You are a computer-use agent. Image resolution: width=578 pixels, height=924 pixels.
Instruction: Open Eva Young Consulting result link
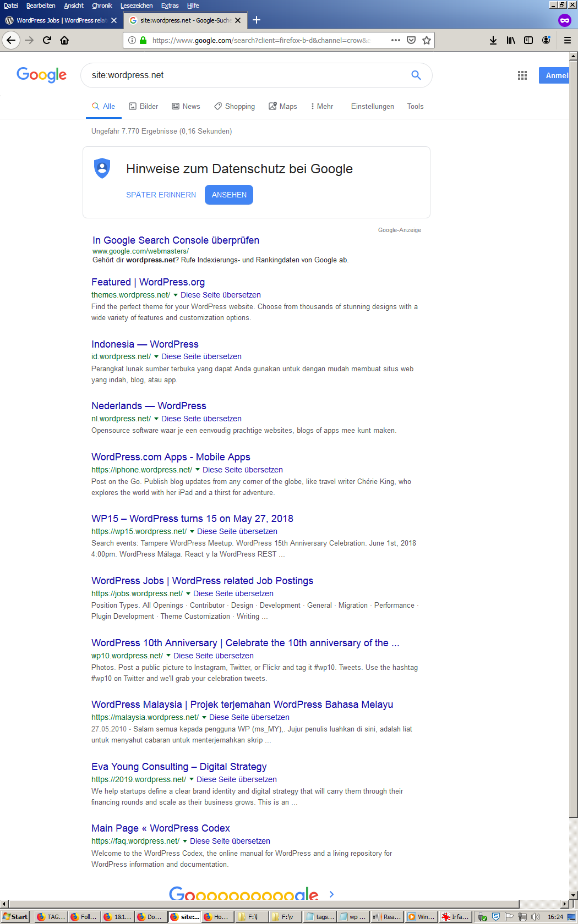pyautogui.click(x=179, y=767)
